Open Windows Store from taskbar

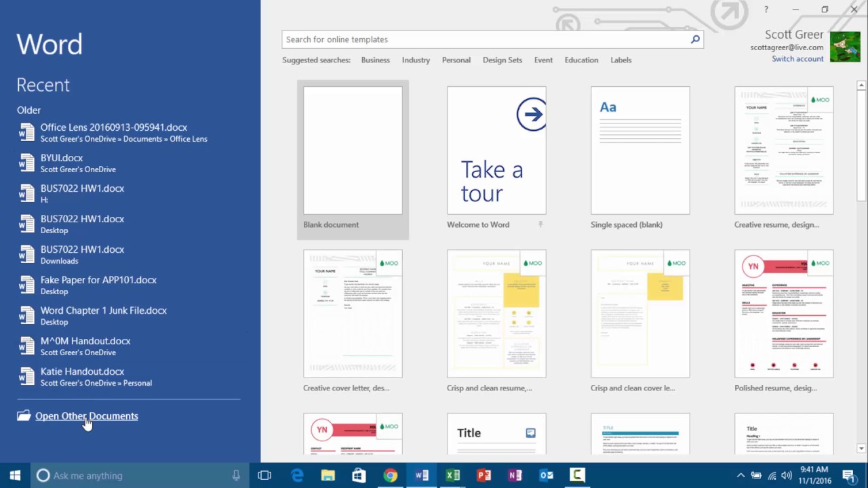359,475
